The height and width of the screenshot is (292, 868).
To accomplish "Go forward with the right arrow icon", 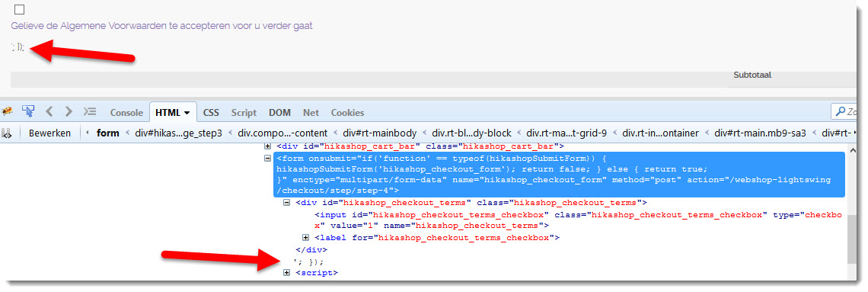I will 69,112.
